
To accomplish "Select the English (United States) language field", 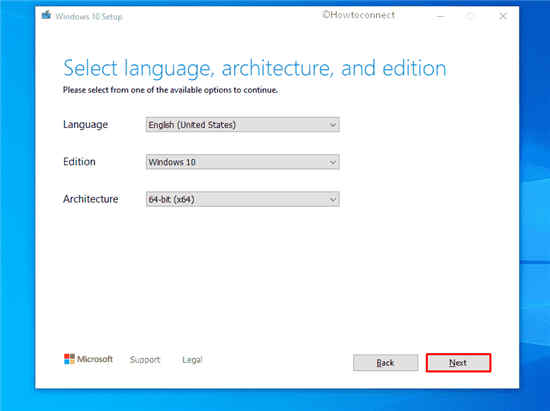I will pos(242,125).
